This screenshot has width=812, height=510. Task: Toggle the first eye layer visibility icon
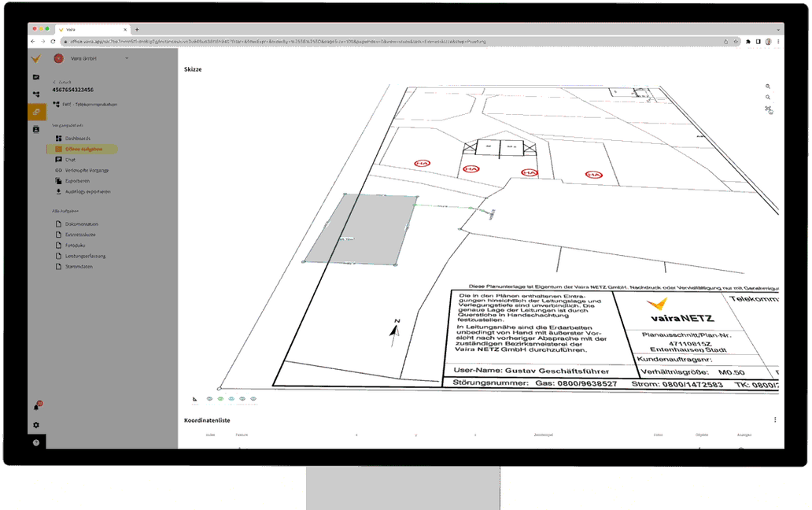209,399
